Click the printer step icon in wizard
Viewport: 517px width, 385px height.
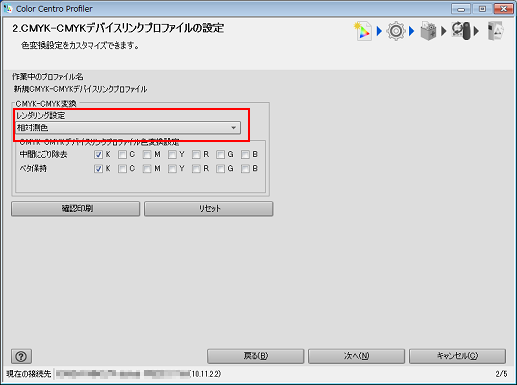click(428, 31)
